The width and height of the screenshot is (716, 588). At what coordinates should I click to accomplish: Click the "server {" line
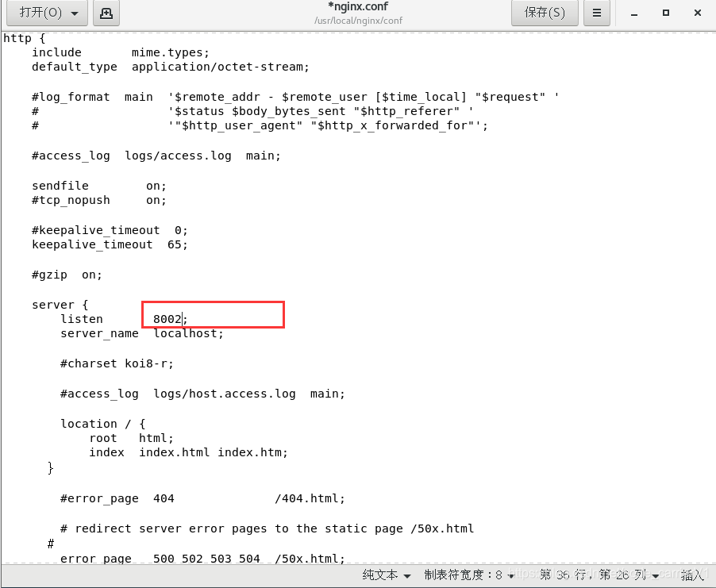[x=60, y=305]
